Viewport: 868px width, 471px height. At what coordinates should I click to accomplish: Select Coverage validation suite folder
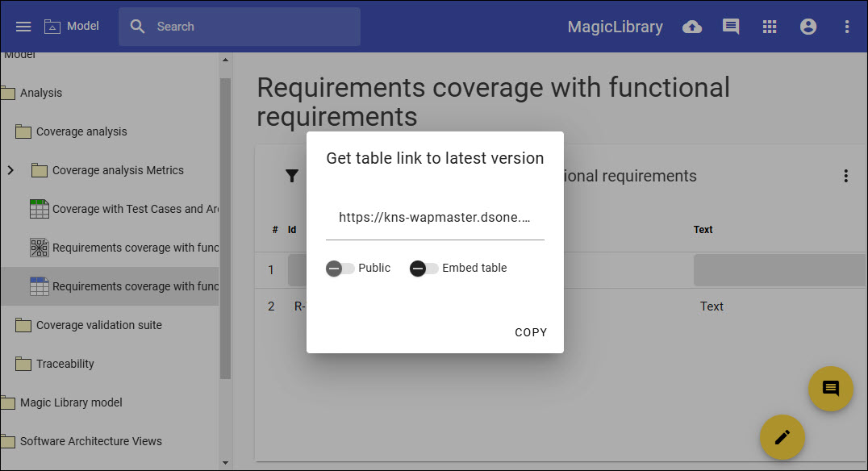click(x=98, y=325)
